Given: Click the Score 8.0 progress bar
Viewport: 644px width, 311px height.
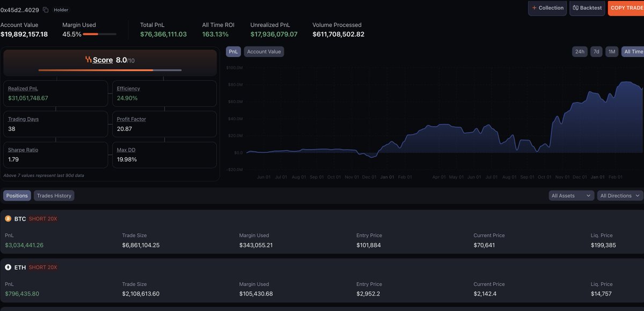Looking at the screenshot, I should tap(110, 70).
